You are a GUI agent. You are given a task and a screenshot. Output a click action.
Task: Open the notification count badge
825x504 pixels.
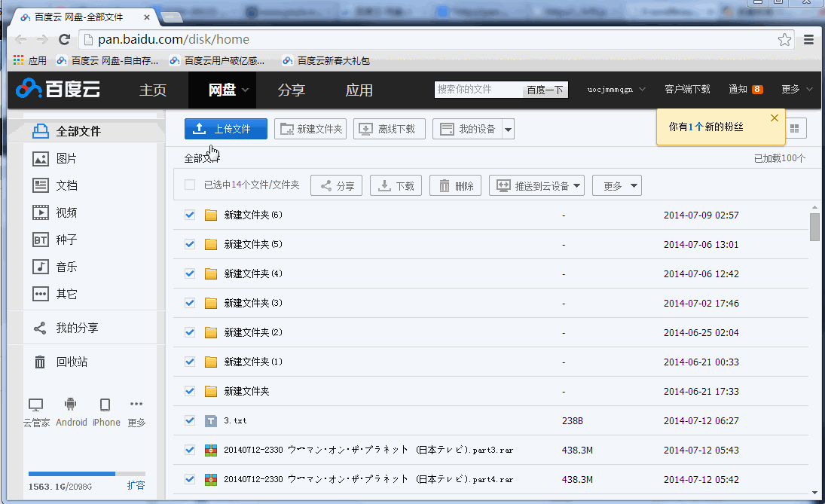(757, 90)
